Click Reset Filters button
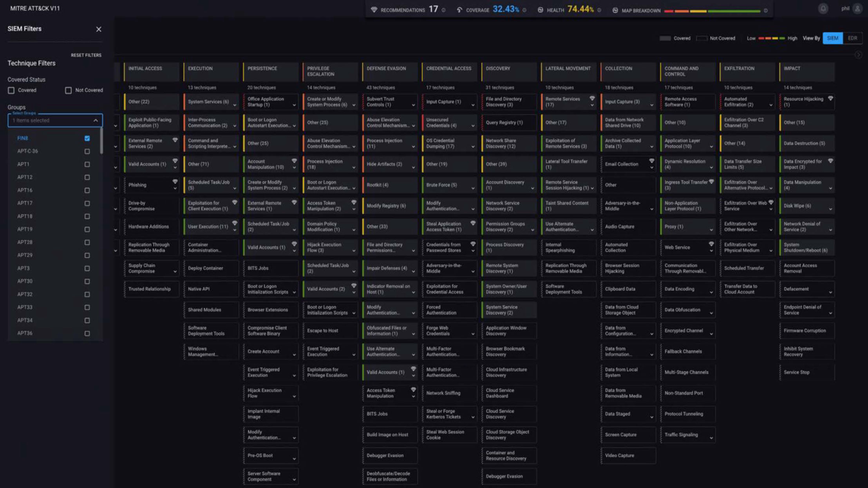 tap(86, 55)
